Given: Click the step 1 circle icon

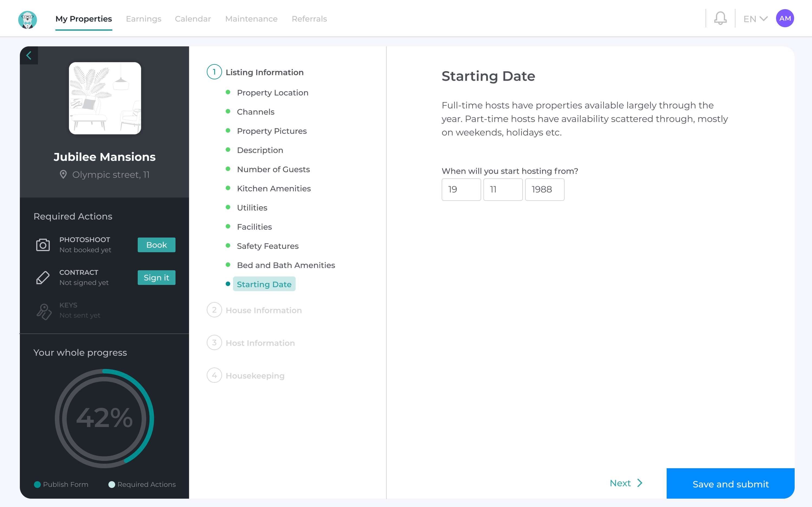Looking at the screenshot, I should (214, 72).
